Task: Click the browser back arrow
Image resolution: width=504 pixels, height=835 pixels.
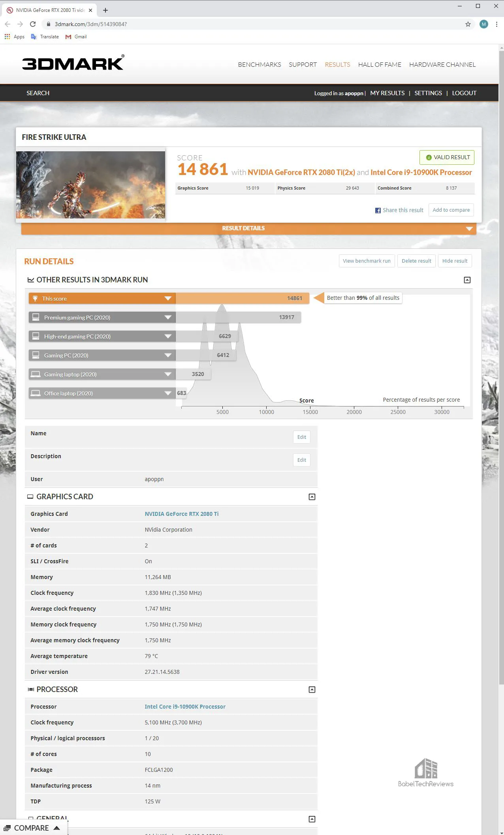Action: (8, 24)
